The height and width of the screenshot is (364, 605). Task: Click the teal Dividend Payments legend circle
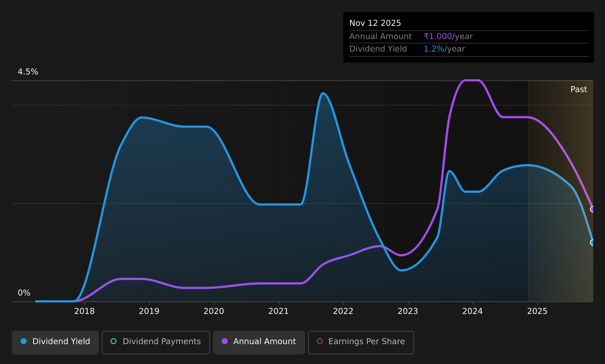pyautogui.click(x=113, y=341)
